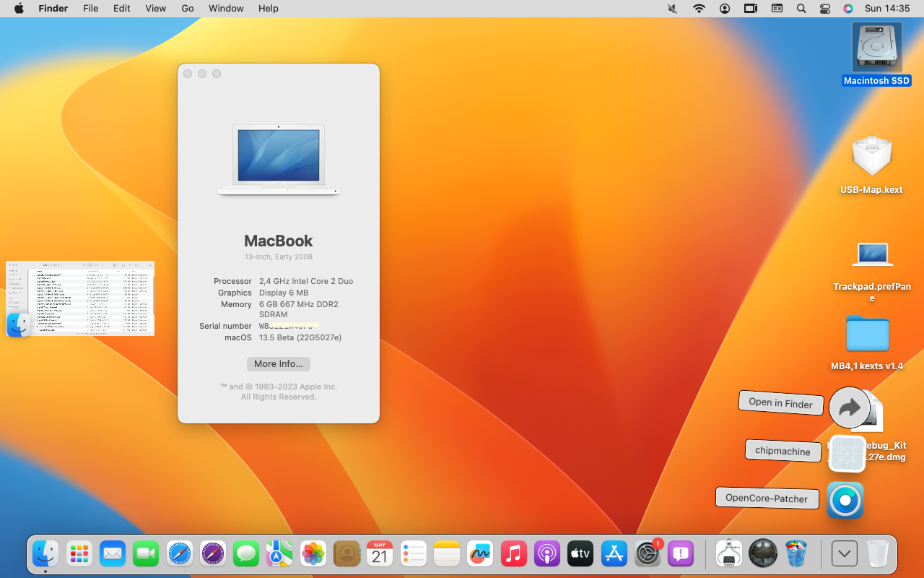The width and height of the screenshot is (924, 578).
Task: Open keyboard input source menu icon
Action: 777,9
